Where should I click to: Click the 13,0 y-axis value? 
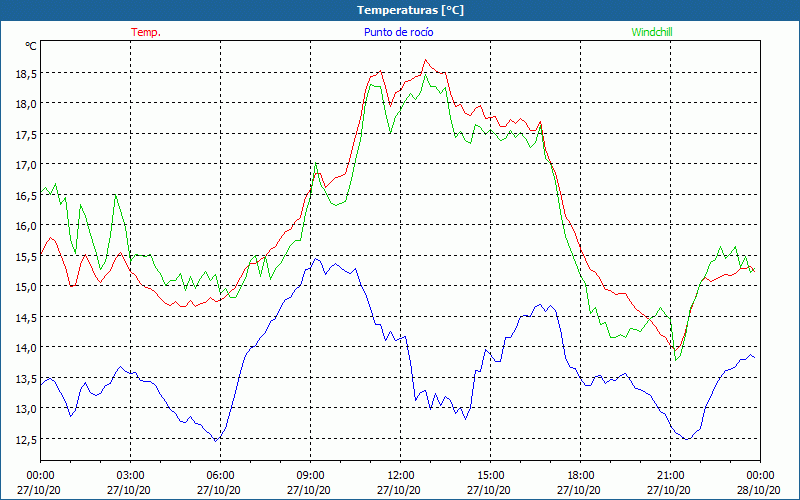tap(27, 408)
